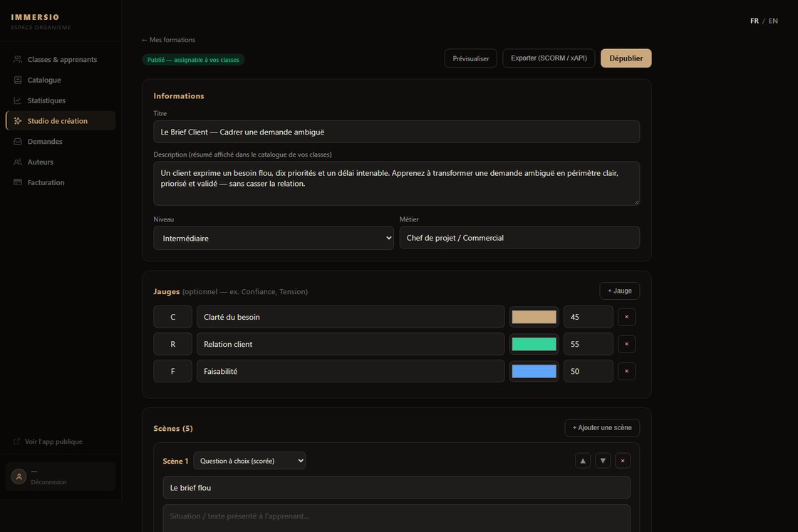Click the Scène 1 title field Le brief flou
Image resolution: width=798 pixels, height=532 pixels.
coord(396,488)
